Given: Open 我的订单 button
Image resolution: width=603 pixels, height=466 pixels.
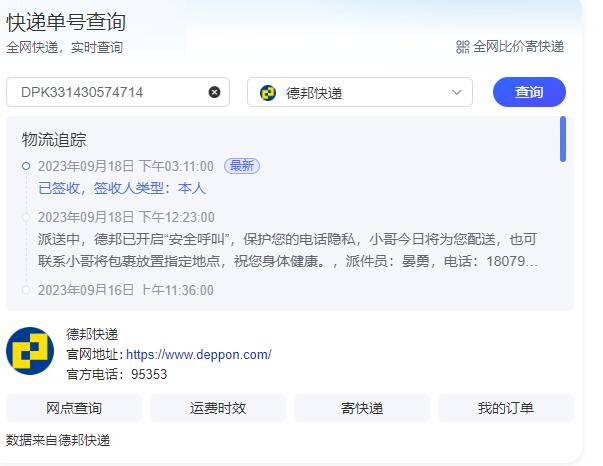Looking at the screenshot, I should pos(506,408).
